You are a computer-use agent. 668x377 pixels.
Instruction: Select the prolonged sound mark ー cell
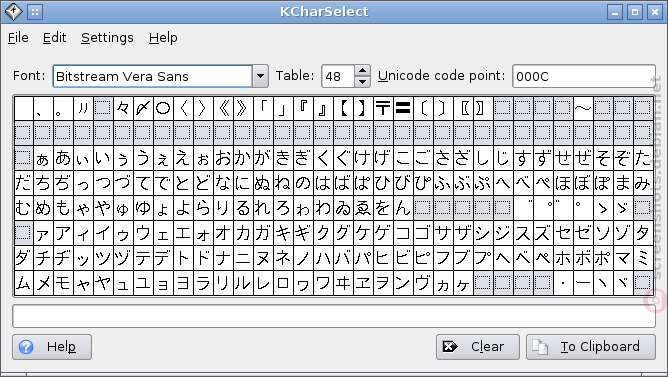pyautogui.click(x=583, y=282)
